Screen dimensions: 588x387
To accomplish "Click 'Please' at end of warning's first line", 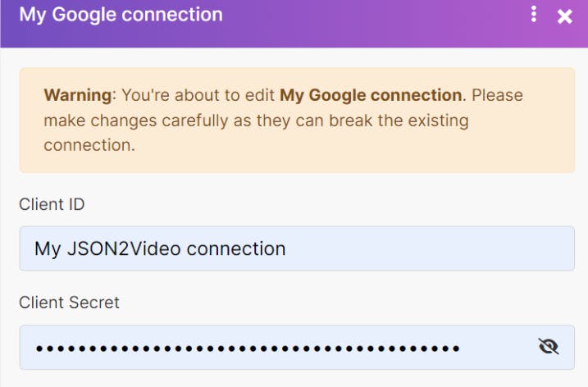I will [x=497, y=95].
